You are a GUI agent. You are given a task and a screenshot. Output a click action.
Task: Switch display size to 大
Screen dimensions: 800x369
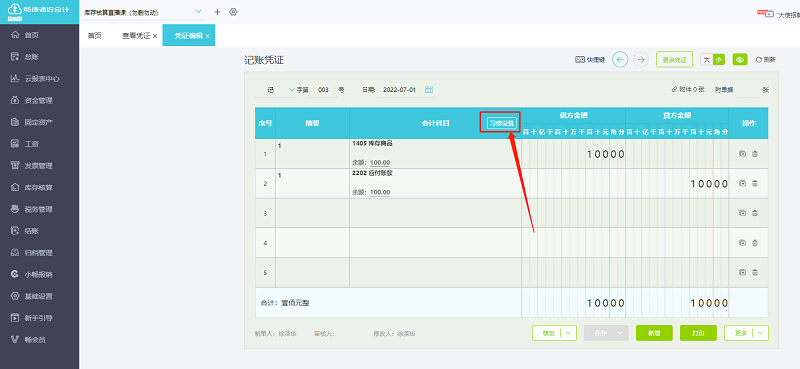click(x=707, y=60)
